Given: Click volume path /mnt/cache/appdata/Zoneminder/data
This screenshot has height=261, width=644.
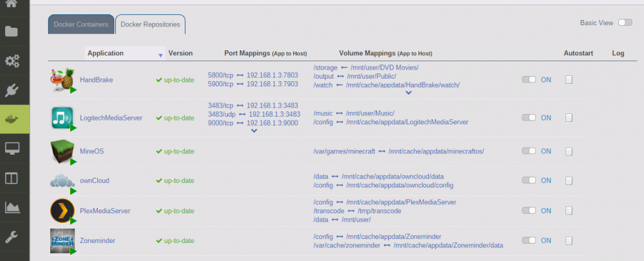Looking at the screenshot, I should [x=448, y=245].
